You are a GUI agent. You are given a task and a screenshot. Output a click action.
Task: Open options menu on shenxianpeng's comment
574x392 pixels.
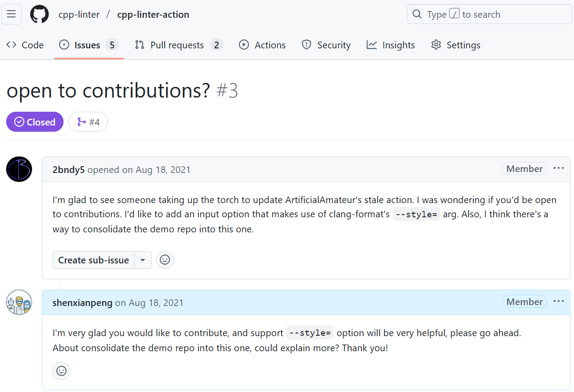(x=558, y=302)
